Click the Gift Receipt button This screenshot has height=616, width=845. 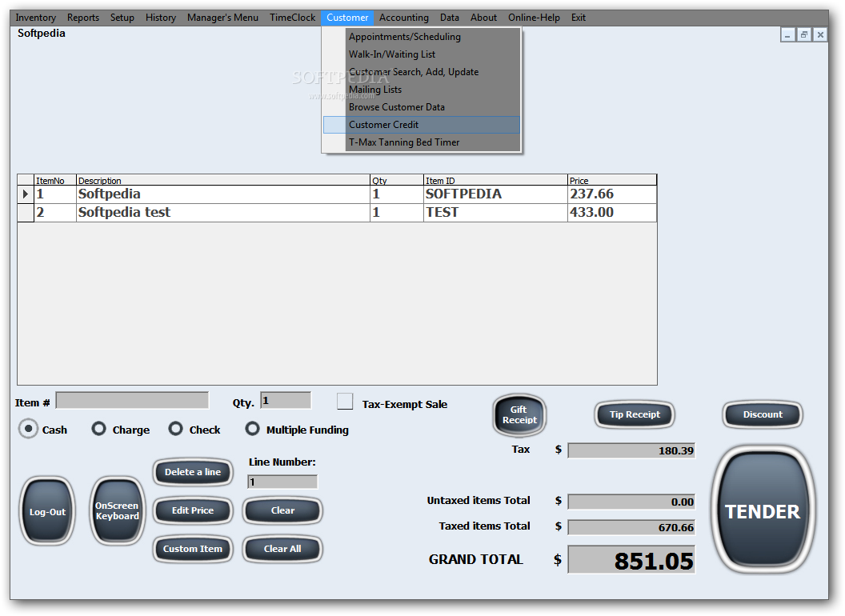click(519, 415)
